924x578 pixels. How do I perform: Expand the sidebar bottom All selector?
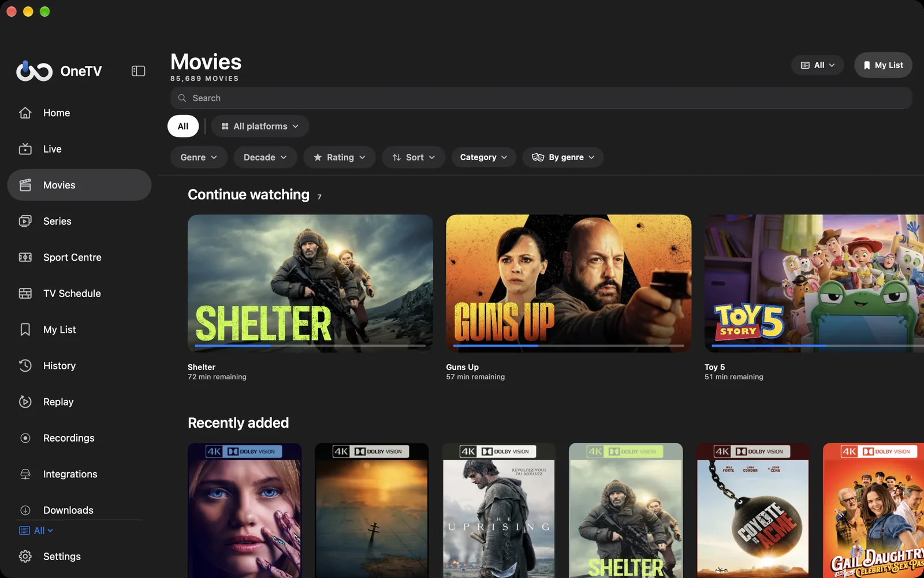coord(36,531)
